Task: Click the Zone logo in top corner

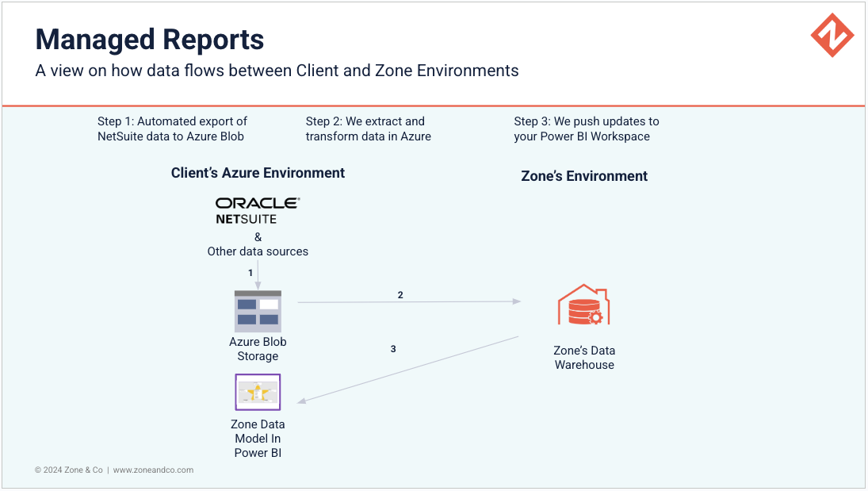Action: coord(832,35)
